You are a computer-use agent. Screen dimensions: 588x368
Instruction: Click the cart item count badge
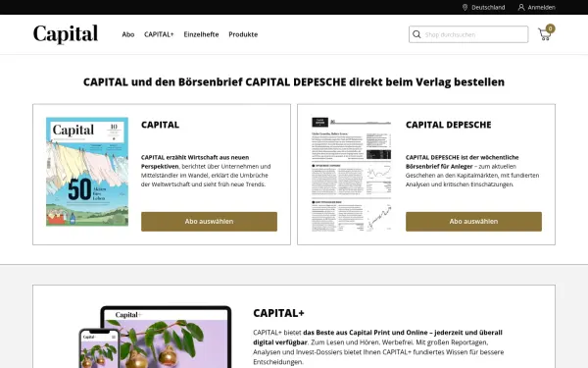point(550,28)
